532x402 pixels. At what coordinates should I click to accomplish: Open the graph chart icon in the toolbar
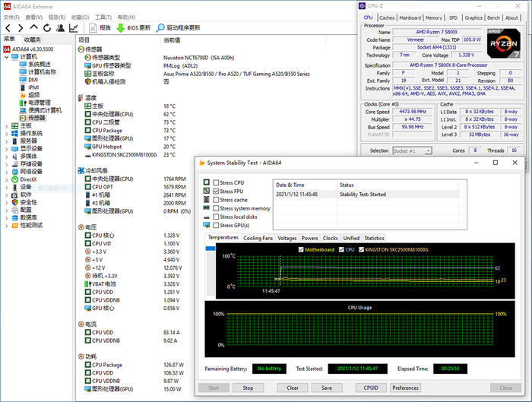[x=74, y=28]
